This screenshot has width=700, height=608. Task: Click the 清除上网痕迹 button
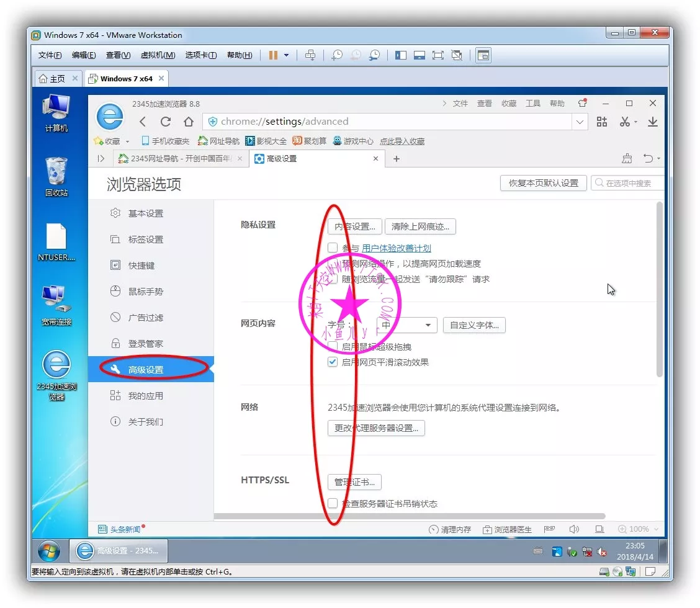tap(420, 226)
